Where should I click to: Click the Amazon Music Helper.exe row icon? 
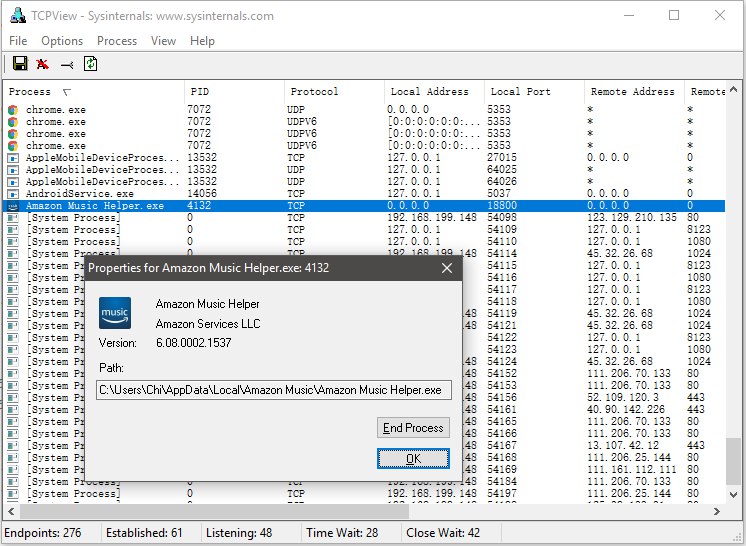(x=13, y=206)
